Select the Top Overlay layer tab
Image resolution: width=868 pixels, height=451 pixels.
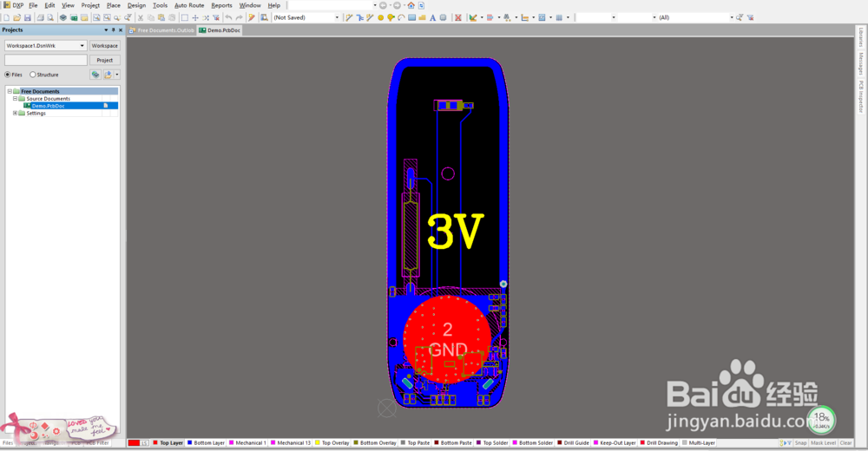tap(332, 442)
